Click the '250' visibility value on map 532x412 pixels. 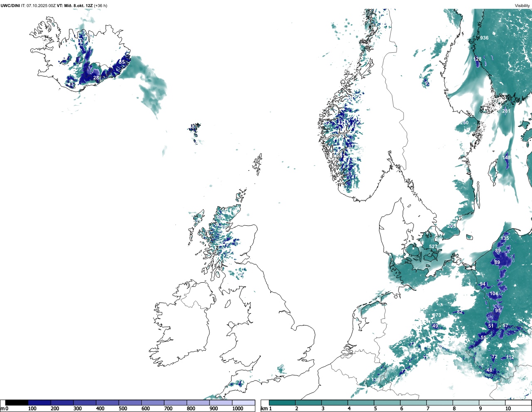click(464, 123)
